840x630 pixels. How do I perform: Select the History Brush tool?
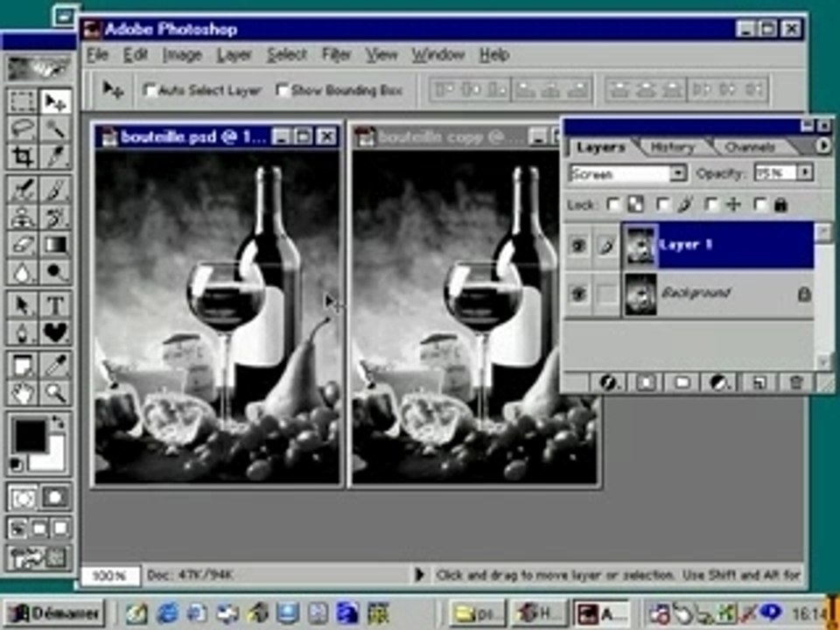point(56,217)
